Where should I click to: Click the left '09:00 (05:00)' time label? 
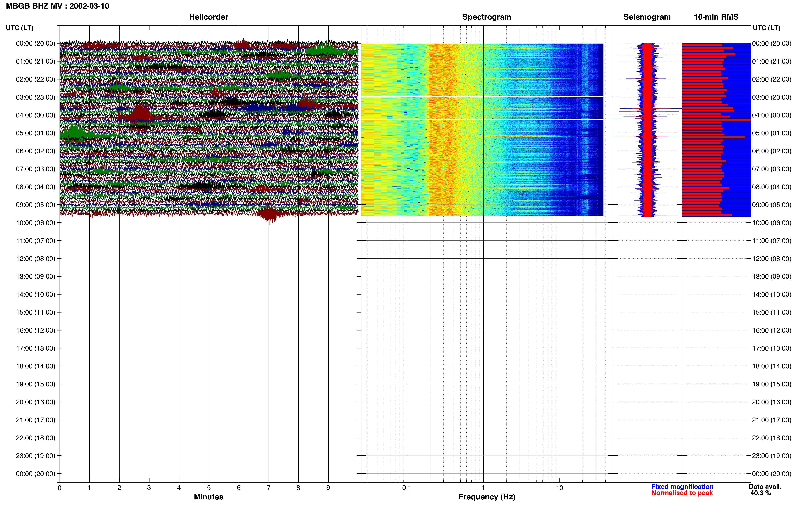(x=36, y=205)
